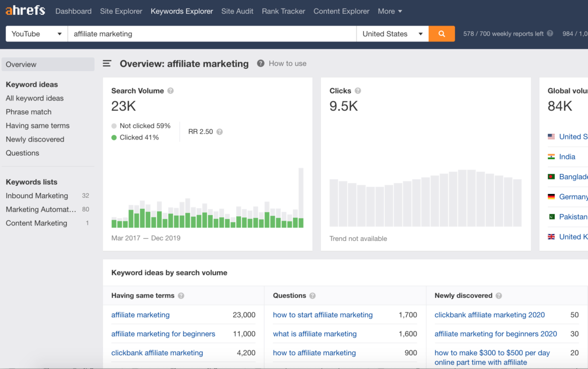Click the United States flag icon in Global volume
Viewport: 588px width, 369px height.
point(551,137)
